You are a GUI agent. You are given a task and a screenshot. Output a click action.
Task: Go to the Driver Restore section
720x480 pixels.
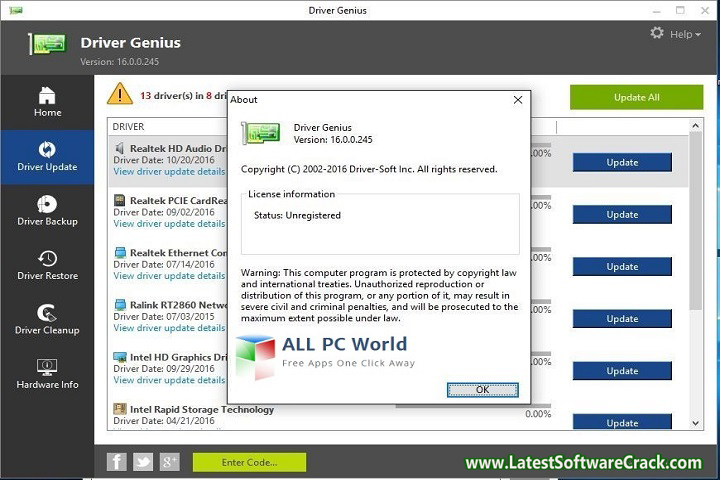pos(47,265)
